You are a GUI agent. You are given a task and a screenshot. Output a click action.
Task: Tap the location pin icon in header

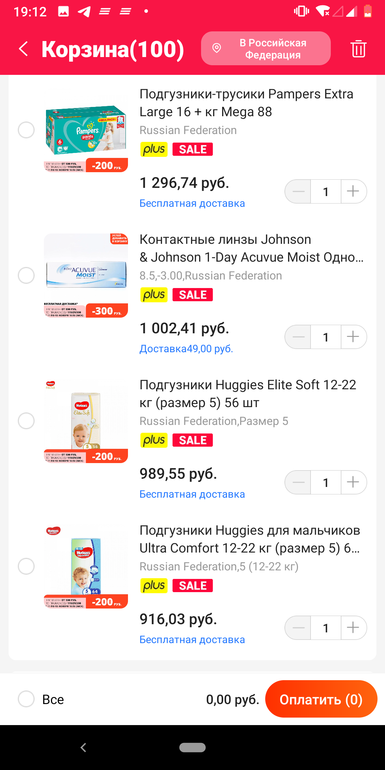point(217,49)
